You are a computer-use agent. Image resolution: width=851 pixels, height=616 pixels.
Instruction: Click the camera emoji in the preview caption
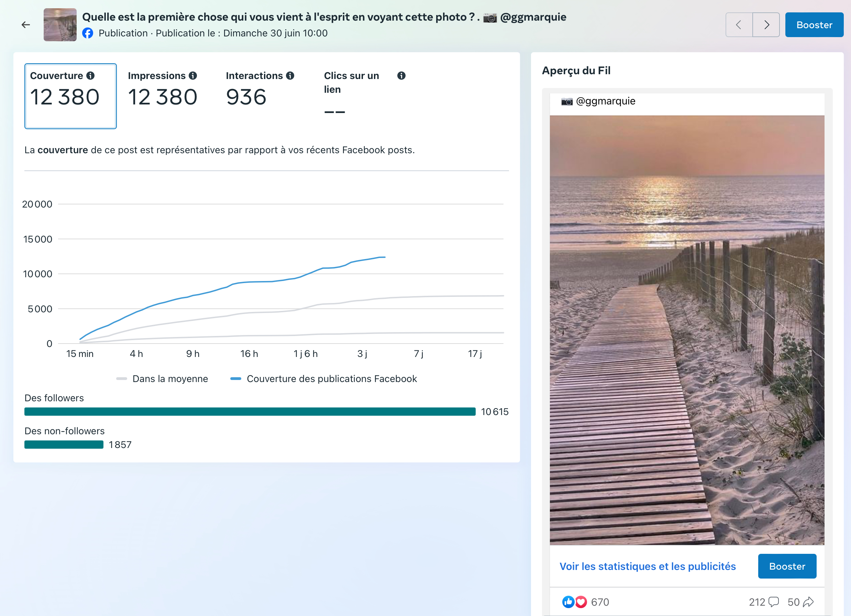[567, 101]
